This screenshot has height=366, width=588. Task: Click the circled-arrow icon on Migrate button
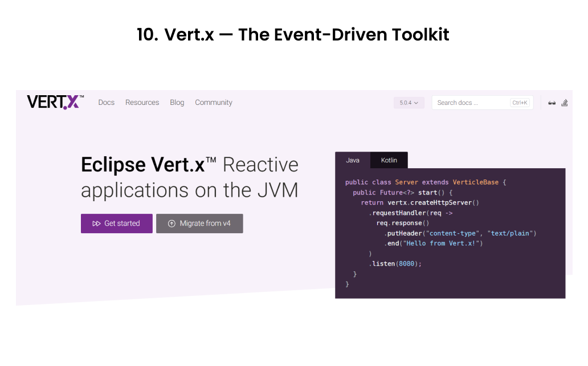click(171, 223)
